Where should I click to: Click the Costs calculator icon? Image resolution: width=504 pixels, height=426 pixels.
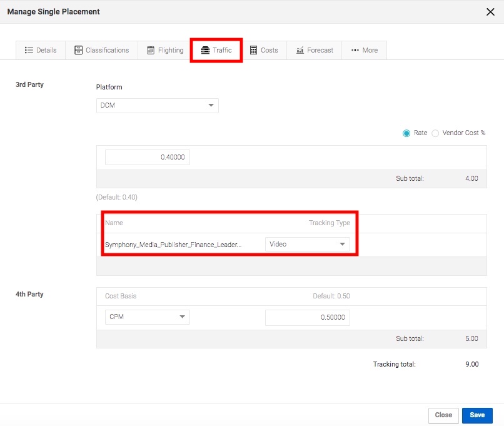tap(254, 50)
